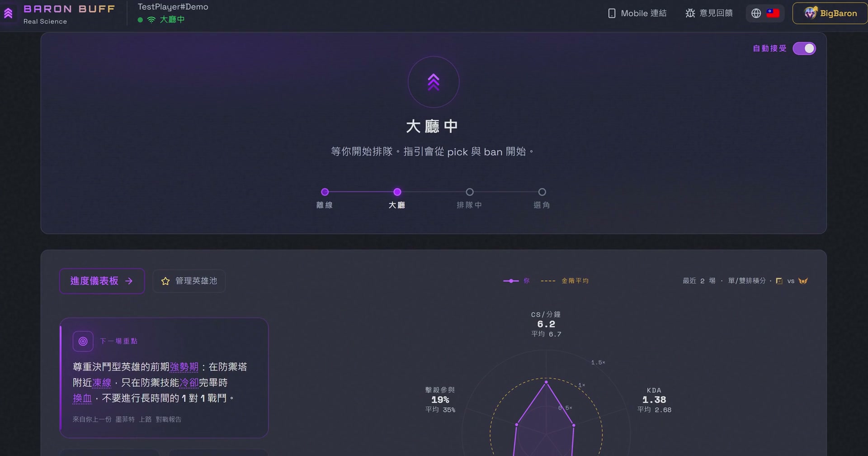Click the CS/分鐘 6.2 stat

click(x=546, y=324)
